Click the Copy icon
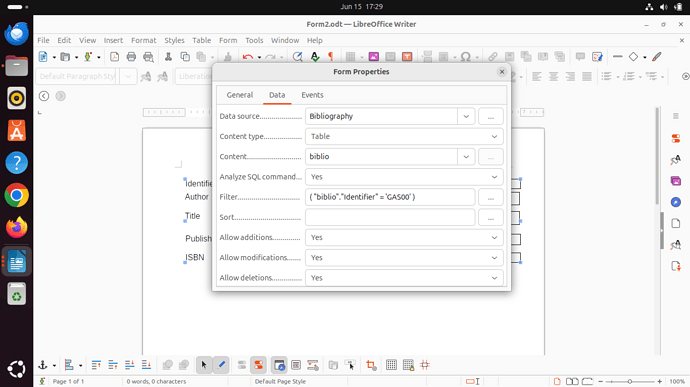Image resolution: width=690 pixels, height=387 pixels. click(185, 57)
